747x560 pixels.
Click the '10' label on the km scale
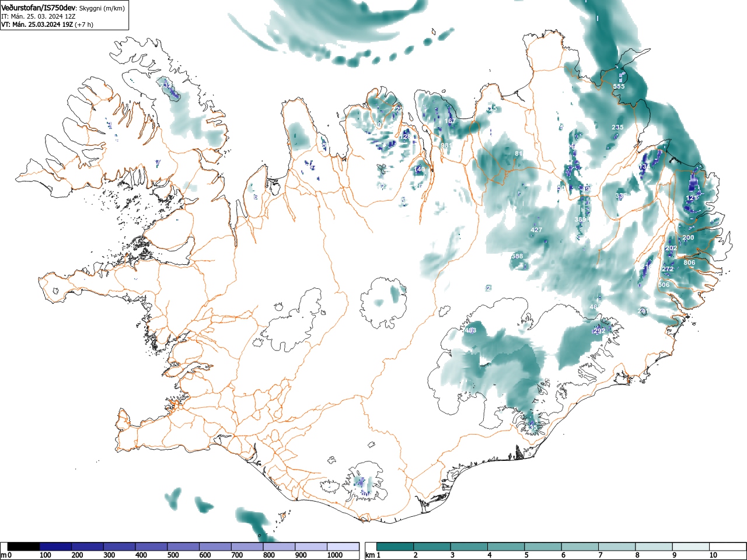713,555
